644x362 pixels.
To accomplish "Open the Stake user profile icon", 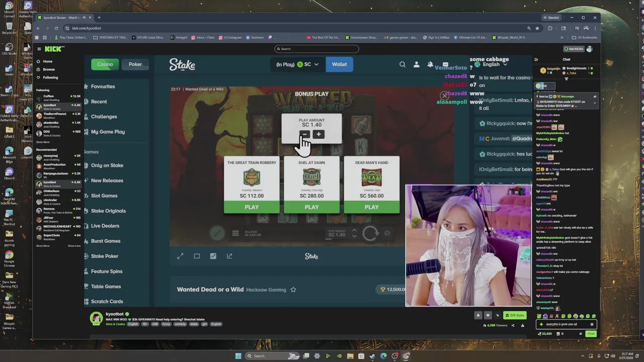I will click(x=416, y=64).
